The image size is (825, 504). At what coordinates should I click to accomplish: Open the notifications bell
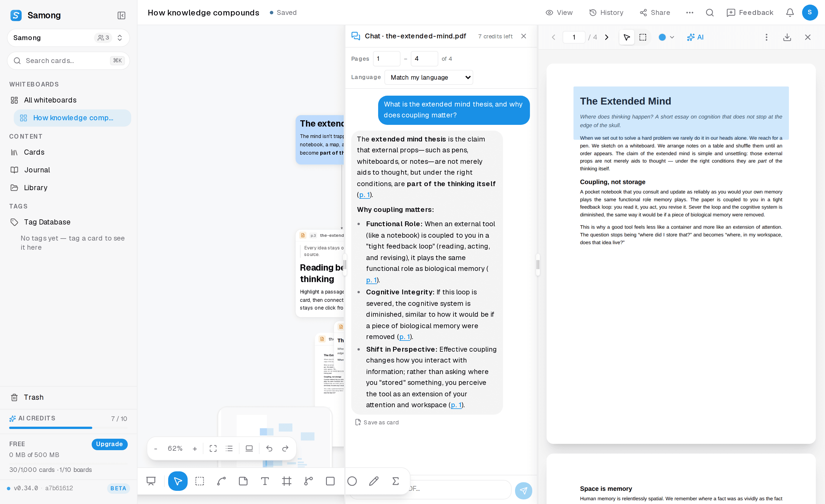(x=790, y=13)
